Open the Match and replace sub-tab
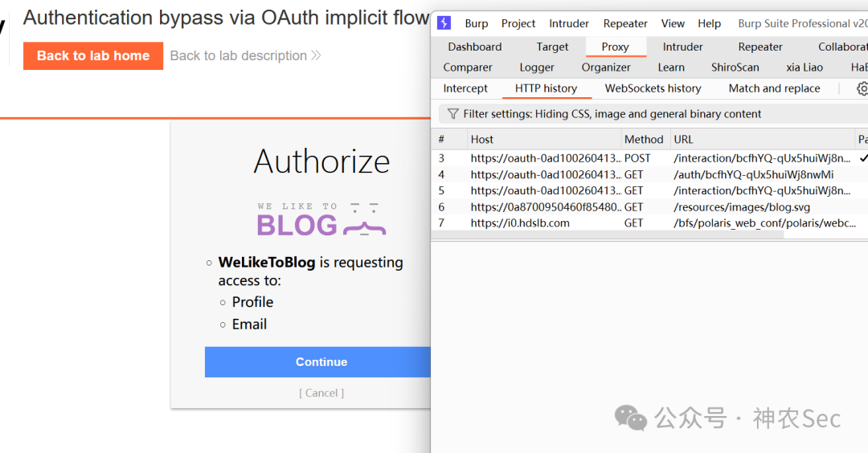Image resolution: width=868 pixels, height=453 pixels. coord(774,88)
